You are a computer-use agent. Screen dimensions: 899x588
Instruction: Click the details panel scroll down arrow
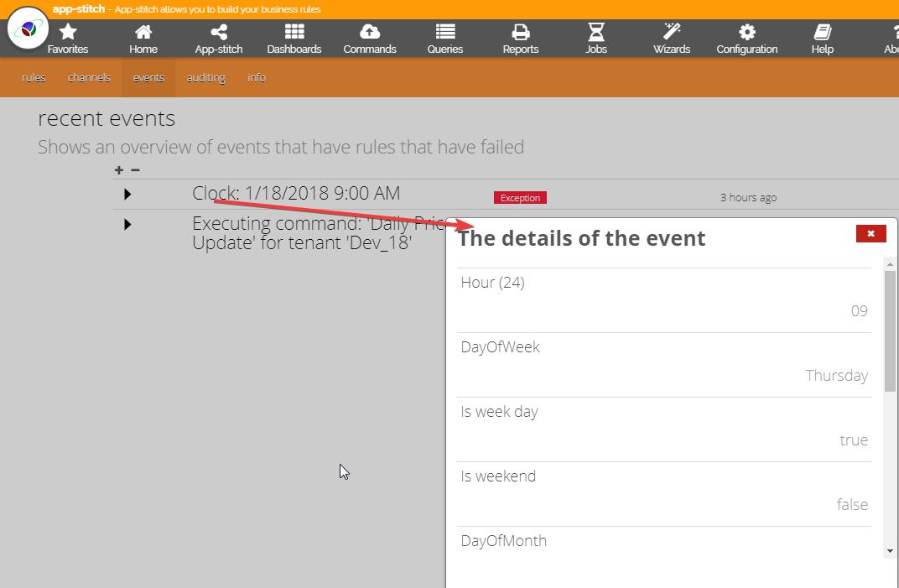(x=890, y=551)
